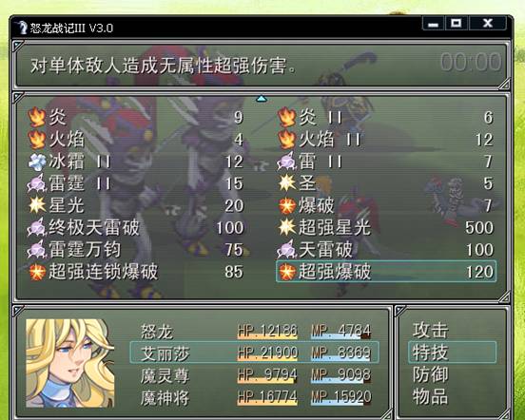Select party member 艾丽莎 row

[x=255, y=353]
